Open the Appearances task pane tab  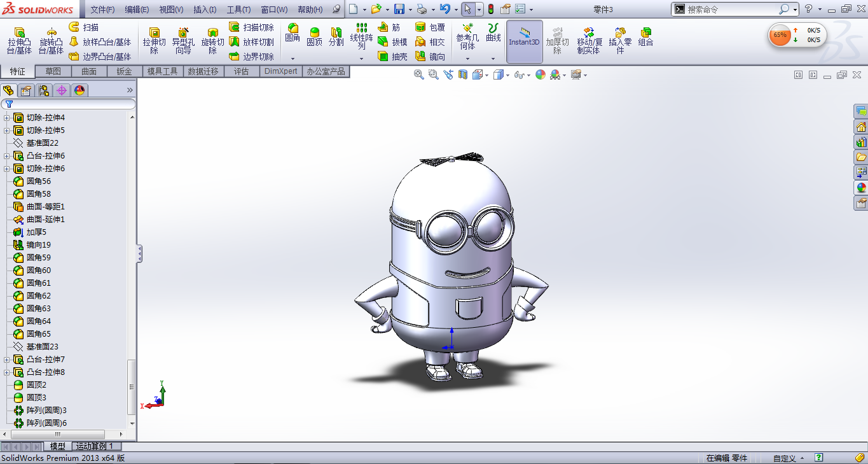(861, 188)
